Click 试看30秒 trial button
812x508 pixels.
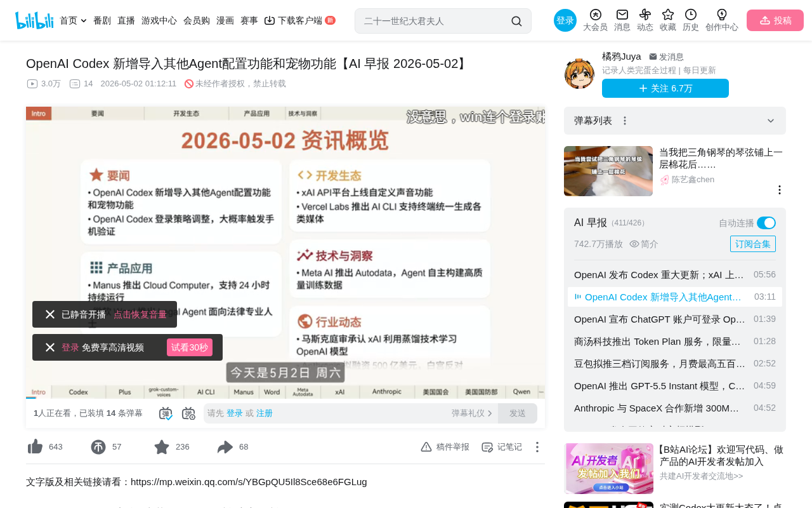190,347
